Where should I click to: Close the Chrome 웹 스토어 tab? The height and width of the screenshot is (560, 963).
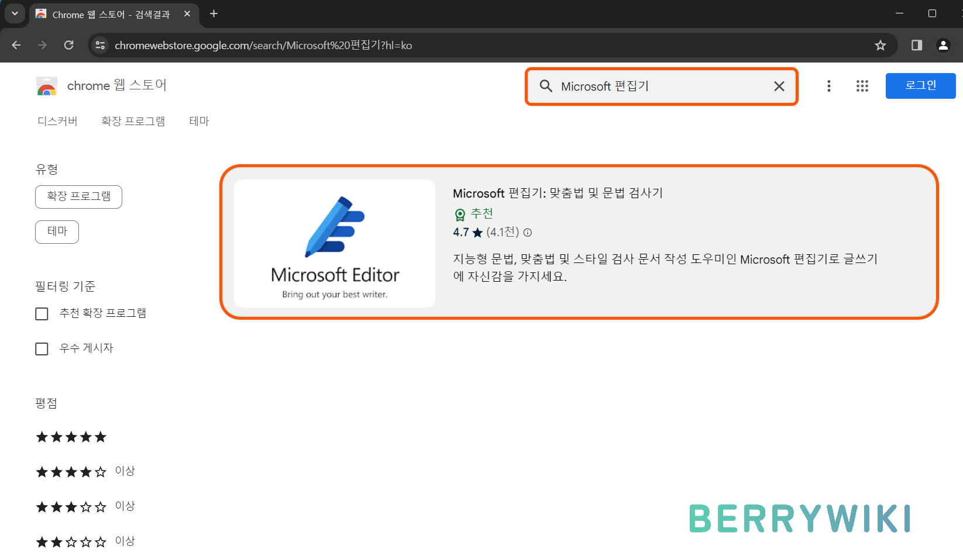187,13
